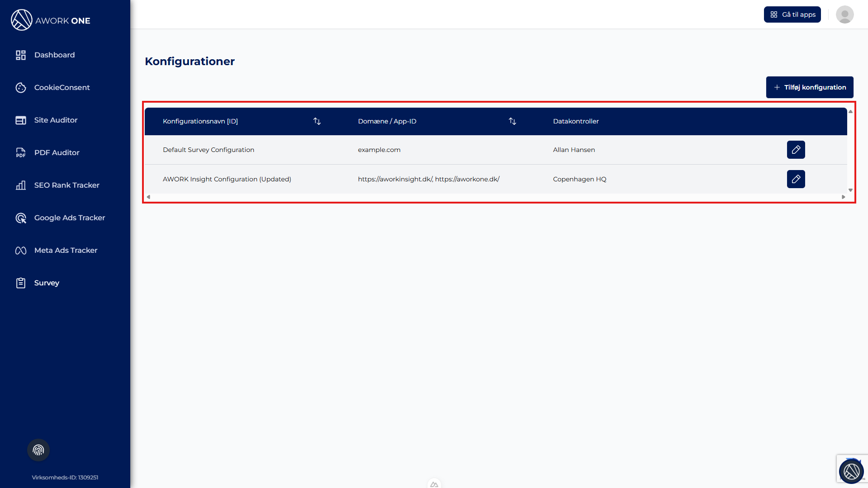
Task: Sort by Domæne / App-ID column
Action: [x=512, y=121]
